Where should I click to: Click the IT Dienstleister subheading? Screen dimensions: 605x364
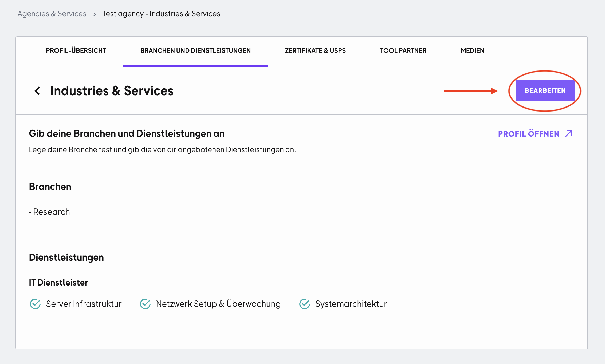coord(58,283)
